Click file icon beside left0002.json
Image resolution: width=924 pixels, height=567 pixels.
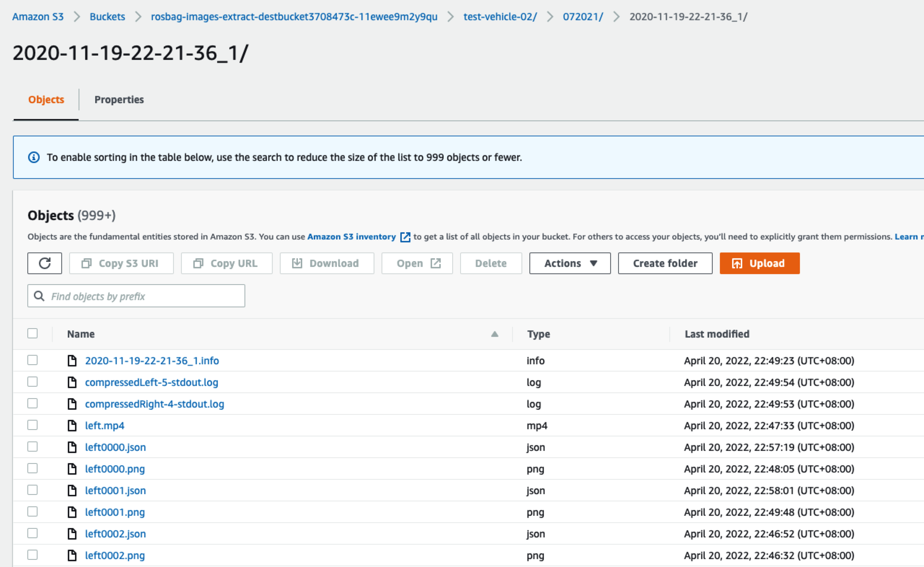[x=72, y=533]
